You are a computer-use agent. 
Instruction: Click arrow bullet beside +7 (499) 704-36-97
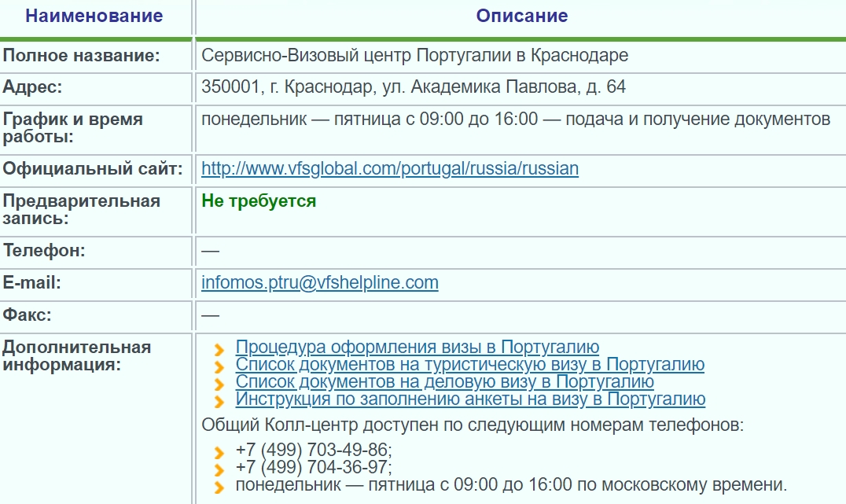[219, 469]
